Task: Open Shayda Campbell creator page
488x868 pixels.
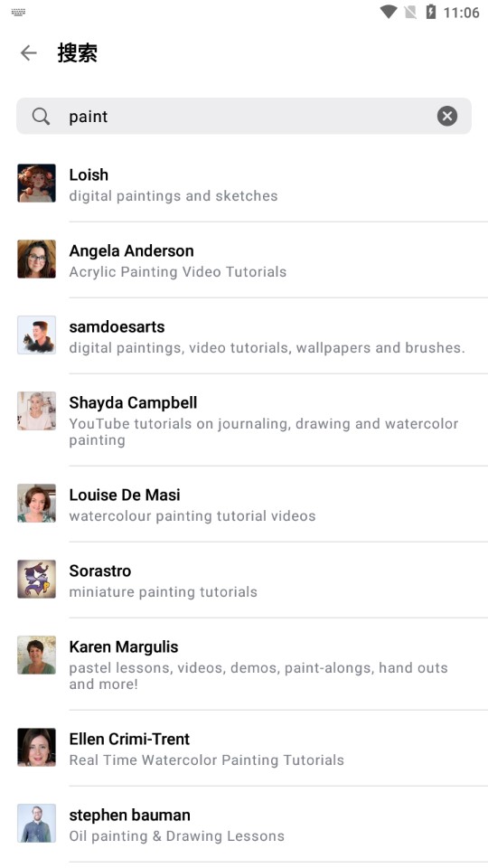Action: click(244, 420)
